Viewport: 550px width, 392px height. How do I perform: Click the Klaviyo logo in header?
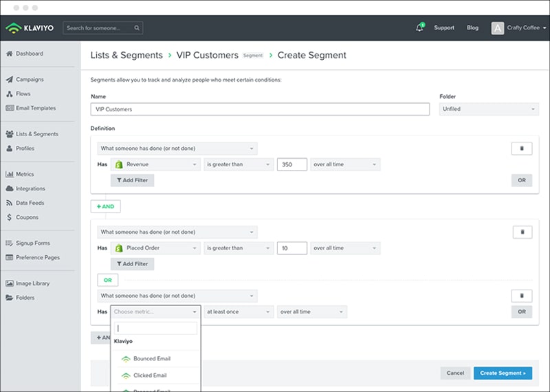tap(31, 28)
